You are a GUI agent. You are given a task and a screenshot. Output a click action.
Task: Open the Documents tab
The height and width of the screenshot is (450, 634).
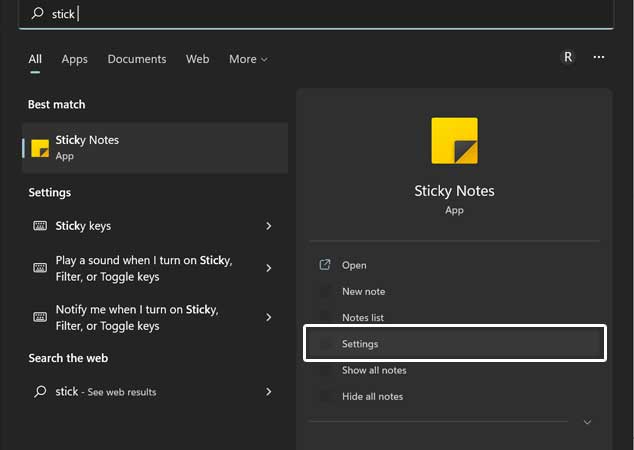click(x=137, y=59)
